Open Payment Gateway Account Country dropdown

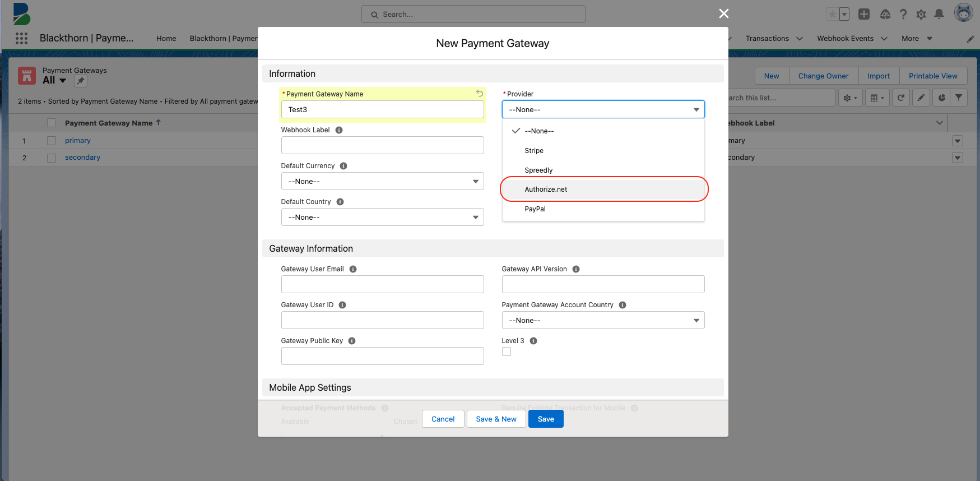603,320
